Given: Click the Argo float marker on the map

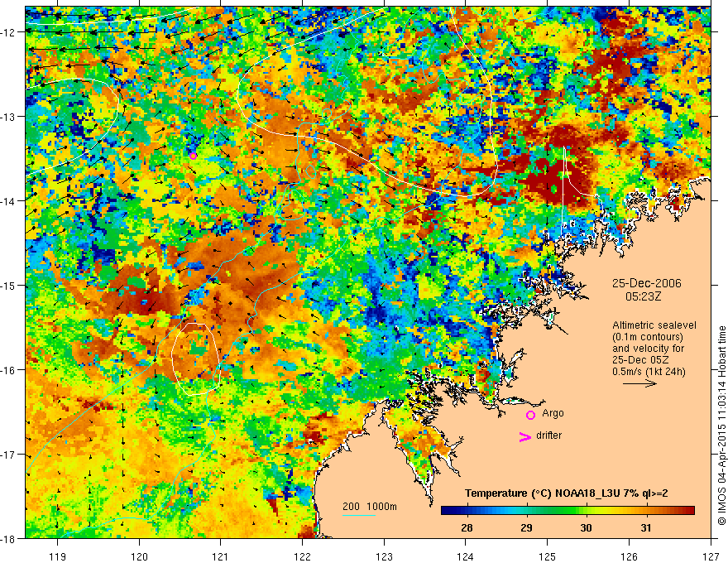Looking at the screenshot, I should 193,156.
